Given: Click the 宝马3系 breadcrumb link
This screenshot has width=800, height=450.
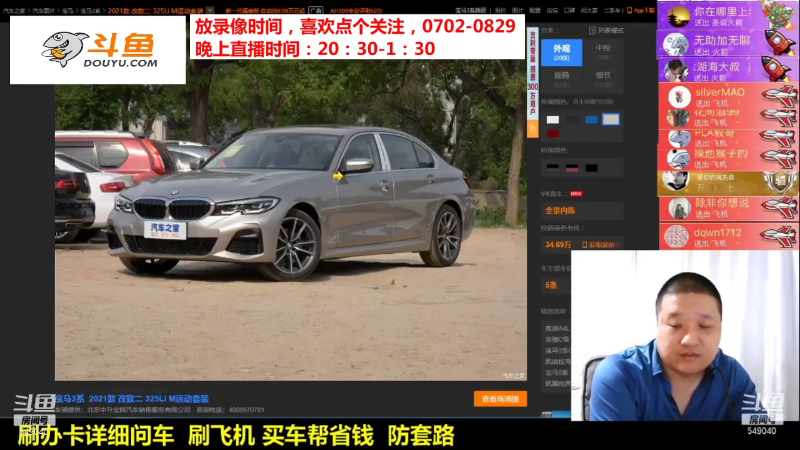Looking at the screenshot, I should [x=90, y=10].
